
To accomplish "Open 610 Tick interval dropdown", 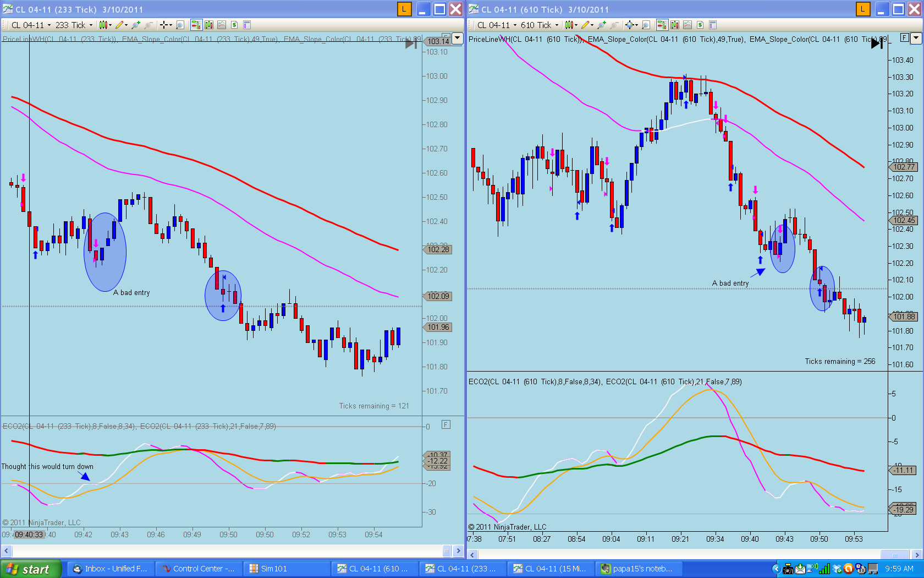I will click(x=540, y=25).
